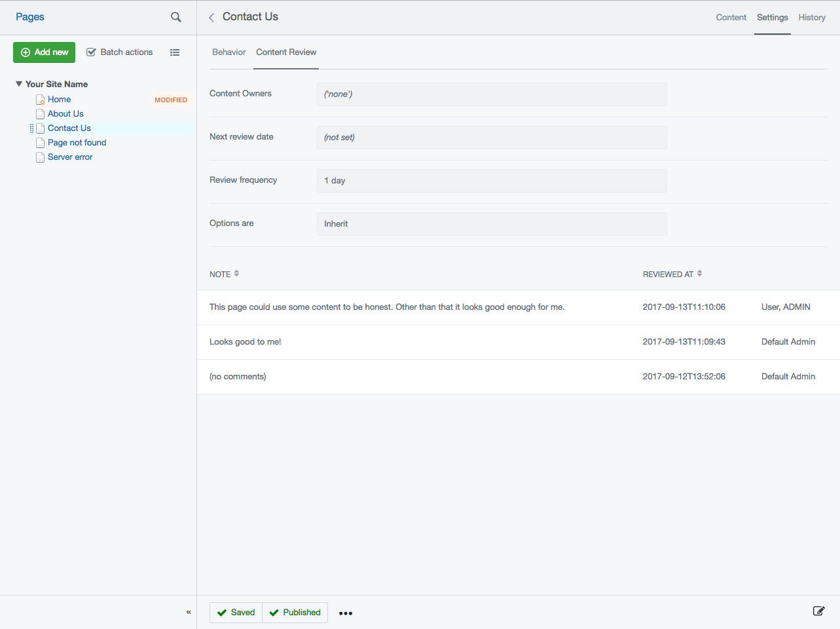Click the green Add new button
This screenshot has height=629, width=840.
pyautogui.click(x=44, y=52)
